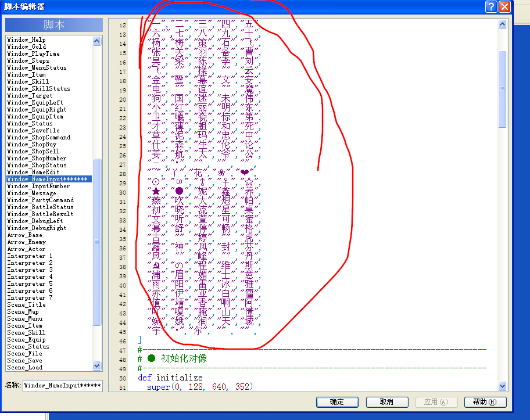530x420 pixels.
Task: Click script list scroll down arrow
Action: pos(96,365)
